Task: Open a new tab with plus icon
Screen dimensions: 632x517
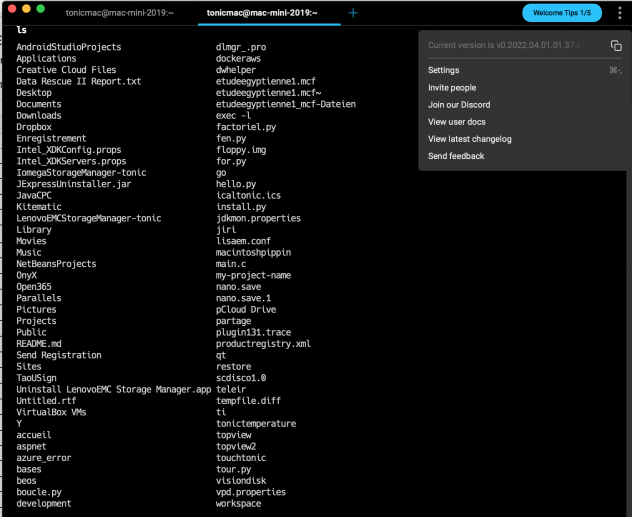Action: tap(353, 12)
